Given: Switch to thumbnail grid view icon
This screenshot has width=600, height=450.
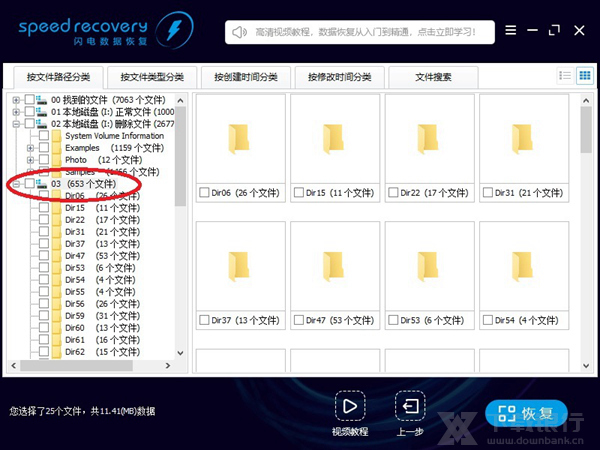Looking at the screenshot, I should tap(582, 76).
